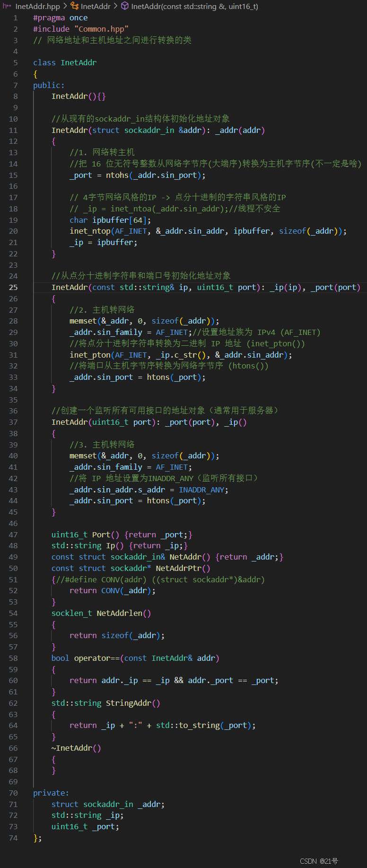
Task: Click '_addr.sin_family = AF_INET;' on line 29
Action: pos(131,332)
